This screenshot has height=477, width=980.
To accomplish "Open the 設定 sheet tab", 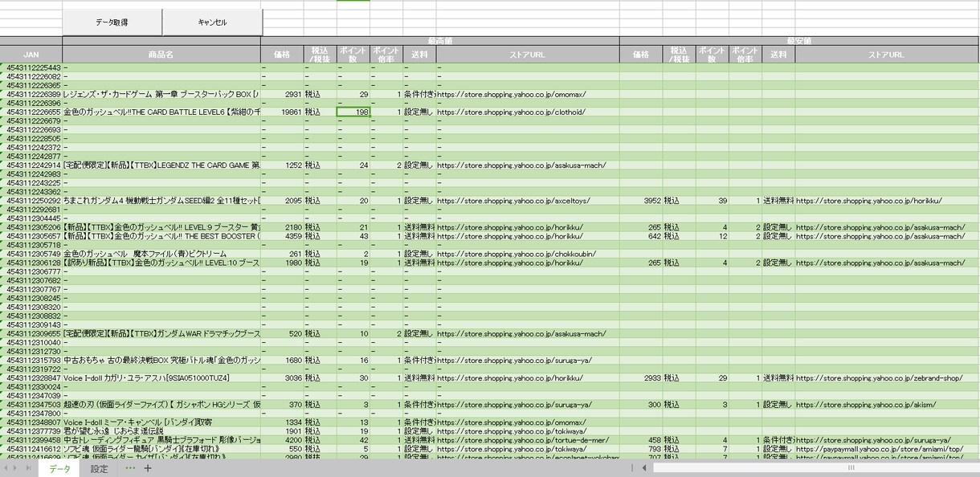I will [99, 469].
